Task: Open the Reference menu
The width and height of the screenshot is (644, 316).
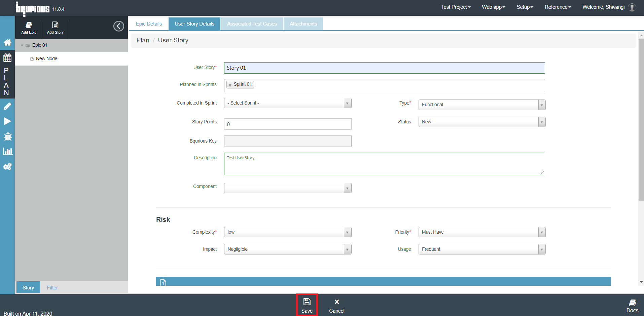Action: tap(558, 7)
